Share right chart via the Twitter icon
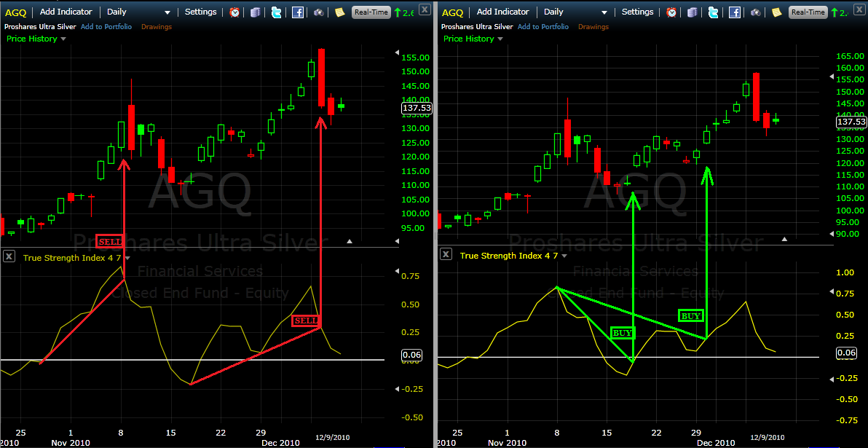 click(714, 12)
